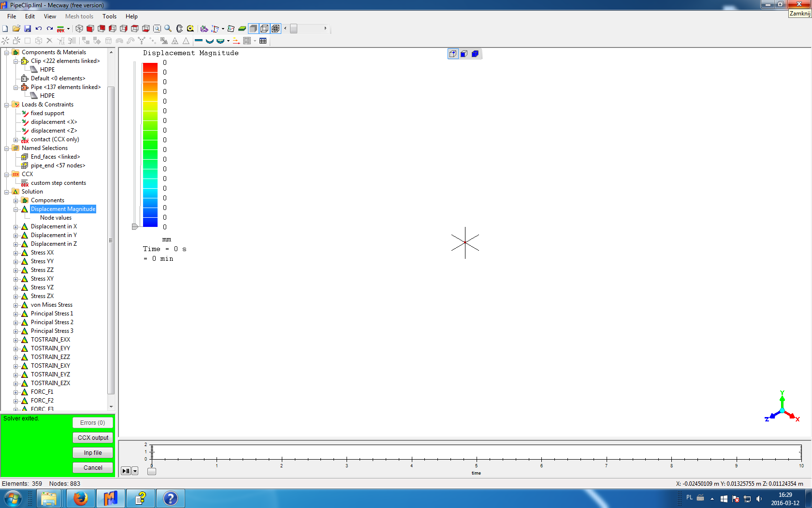Expand the von Mises Stress node
Screen dimensions: 812x508
16,305
